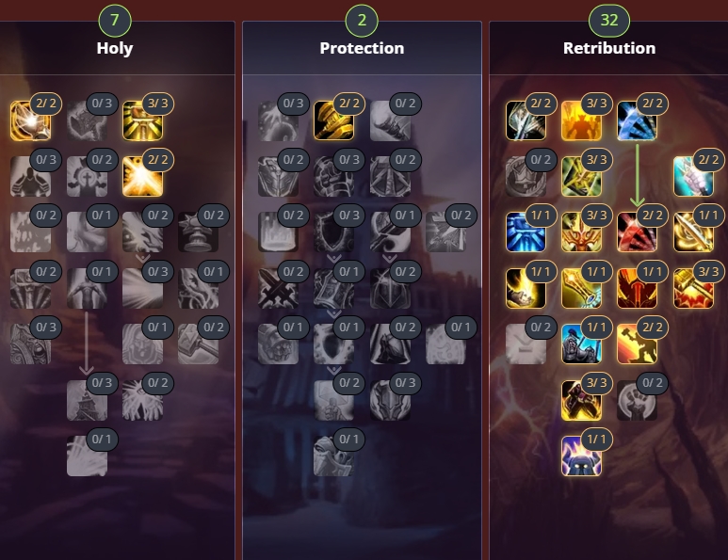The width and height of the screenshot is (728, 560).
Task: Click the 32 points badge above Retribution
Action: tap(609, 20)
